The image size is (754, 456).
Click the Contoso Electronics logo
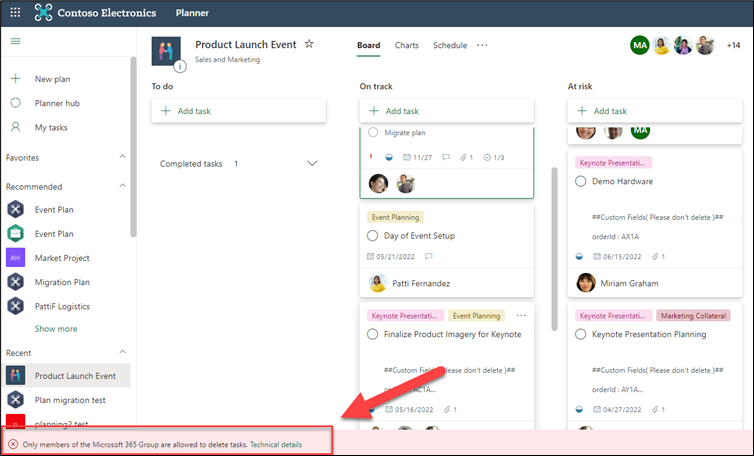(44, 14)
